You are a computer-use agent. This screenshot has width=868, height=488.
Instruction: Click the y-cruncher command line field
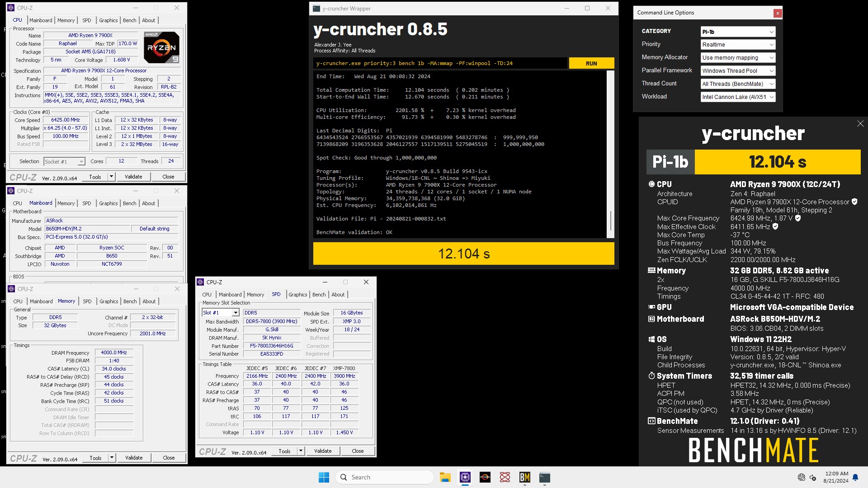click(x=440, y=63)
